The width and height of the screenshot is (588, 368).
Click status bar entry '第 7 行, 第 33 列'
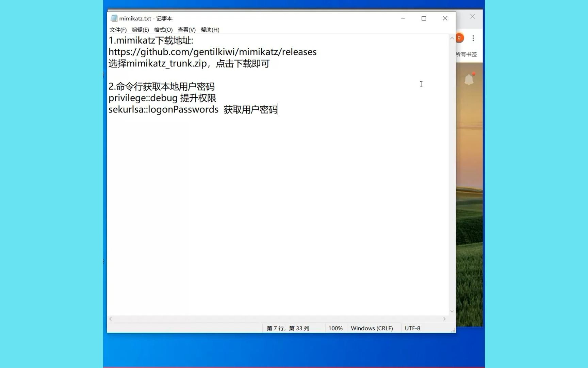(288, 328)
